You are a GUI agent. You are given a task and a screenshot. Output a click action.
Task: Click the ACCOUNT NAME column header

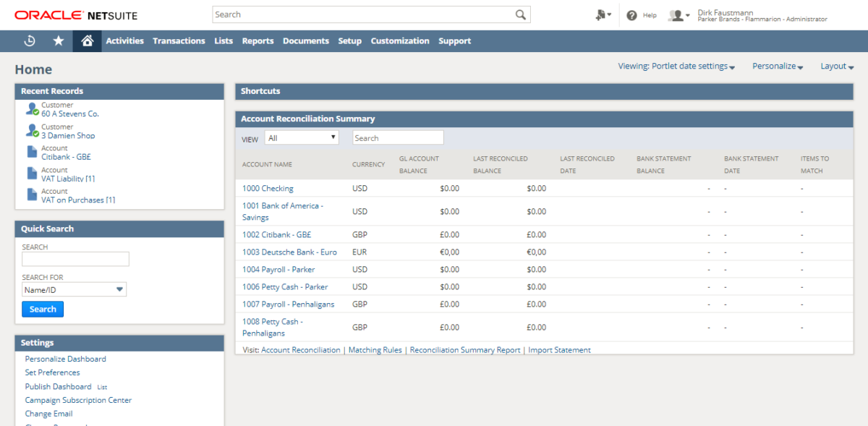(268, 164)
